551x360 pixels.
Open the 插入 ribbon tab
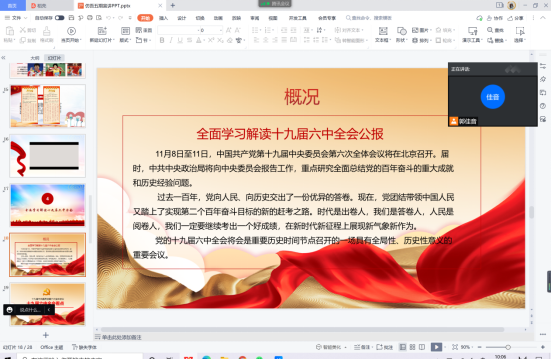pos(163,18)
